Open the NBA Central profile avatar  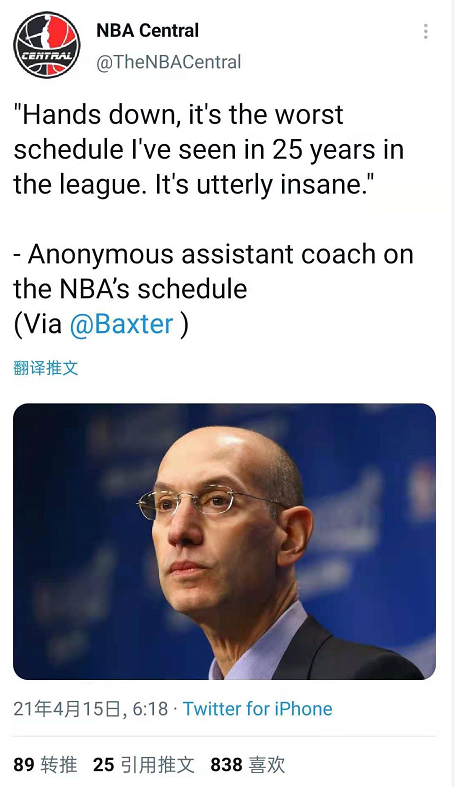point(47,45)
